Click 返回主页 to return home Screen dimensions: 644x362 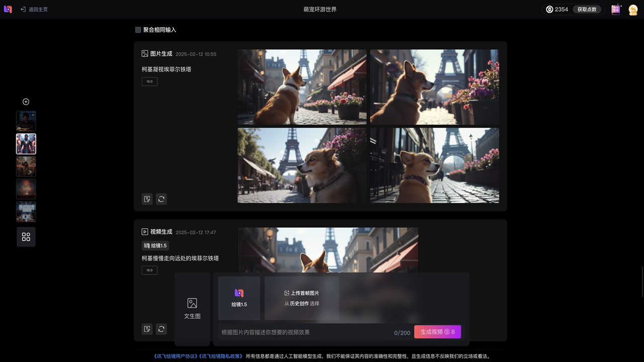click(x=34, y=10)
